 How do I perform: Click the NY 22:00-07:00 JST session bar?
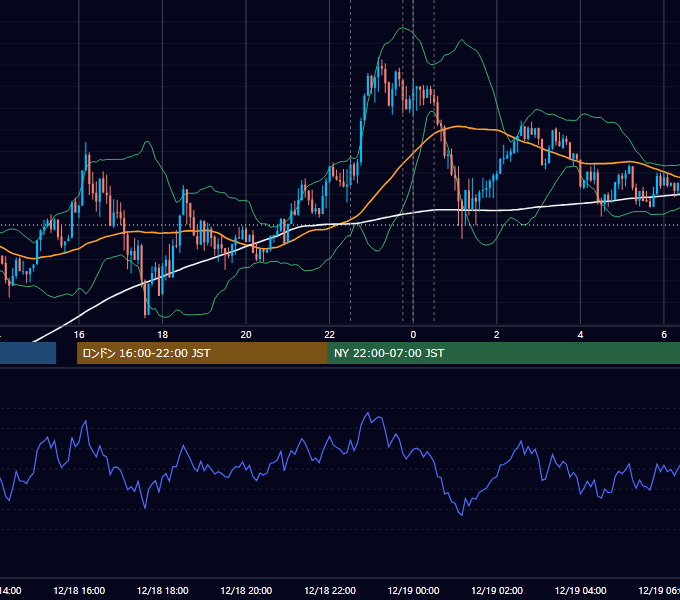coord(503,353)
